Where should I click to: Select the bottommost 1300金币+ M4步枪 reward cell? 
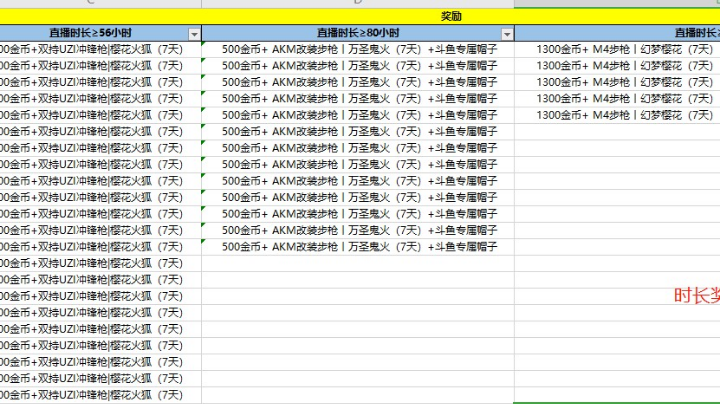(x=617, y=115)
